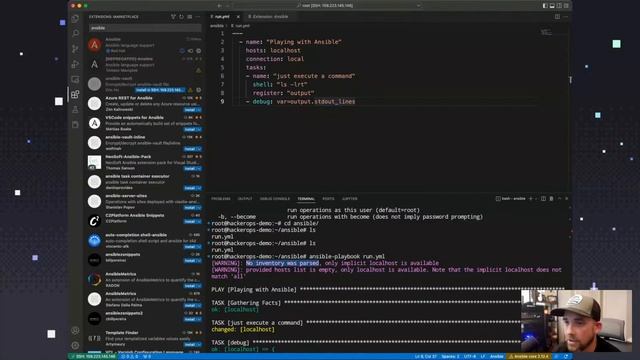Open the Testing flask view
This screenshot has width=640, height=360.
[75, 110]
